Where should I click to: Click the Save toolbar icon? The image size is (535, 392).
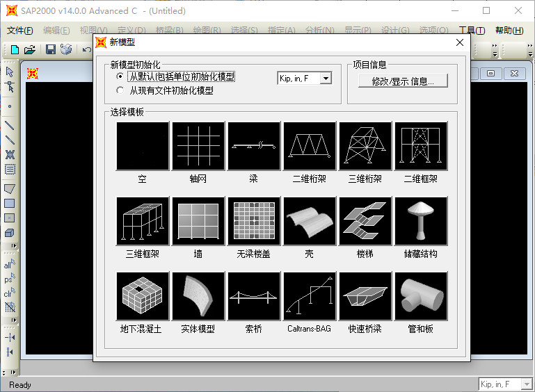tap(51, 50)
